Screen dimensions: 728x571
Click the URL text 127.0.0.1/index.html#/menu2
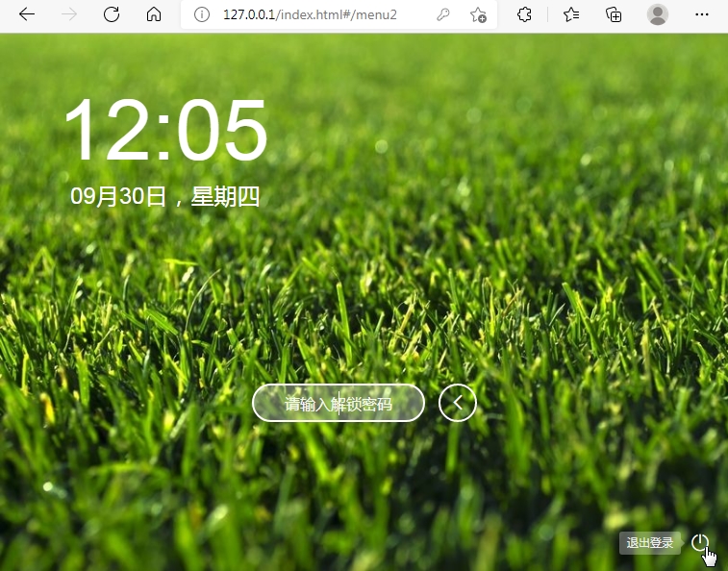(310, 14)
